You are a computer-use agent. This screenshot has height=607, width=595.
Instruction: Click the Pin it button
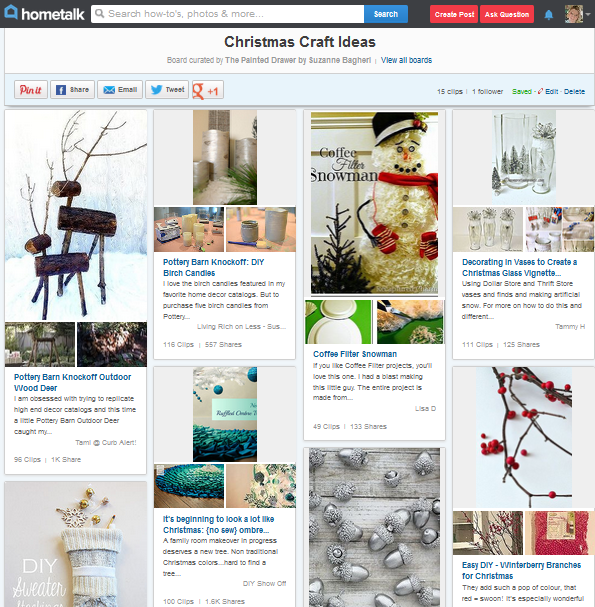31,90
